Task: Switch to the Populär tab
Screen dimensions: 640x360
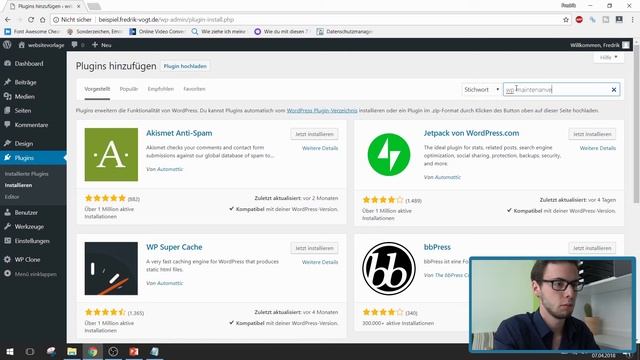Action: pos(129,89)
